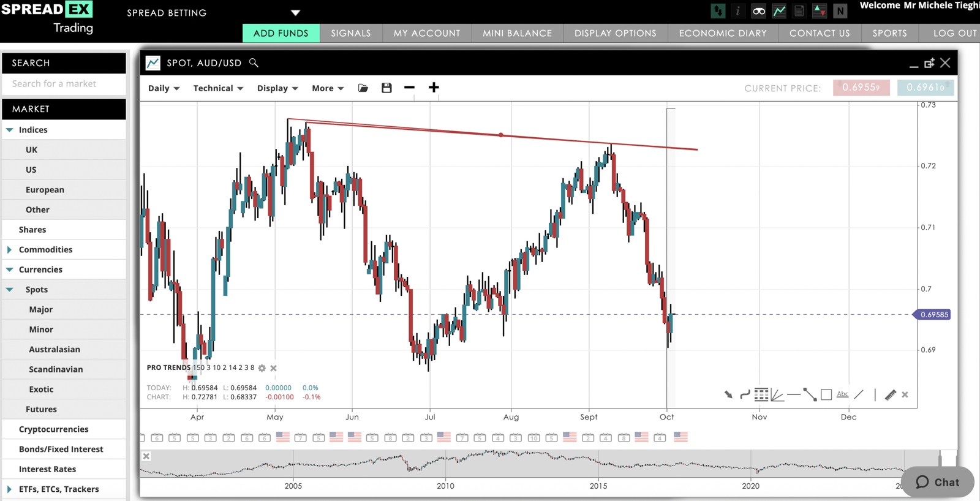Screen dimensions: 980x501
Task: Close the historical overview strip with X
Action: [146, 456]
